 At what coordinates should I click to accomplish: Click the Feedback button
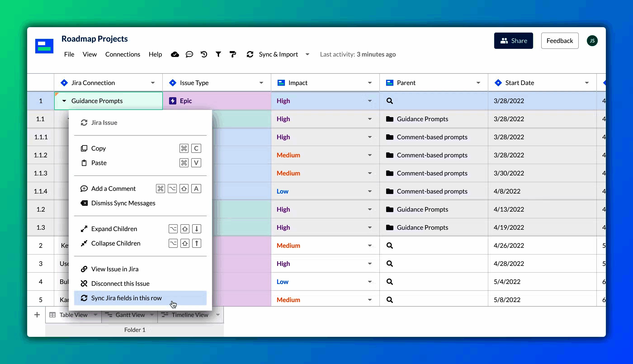click(x=560, y=41)
